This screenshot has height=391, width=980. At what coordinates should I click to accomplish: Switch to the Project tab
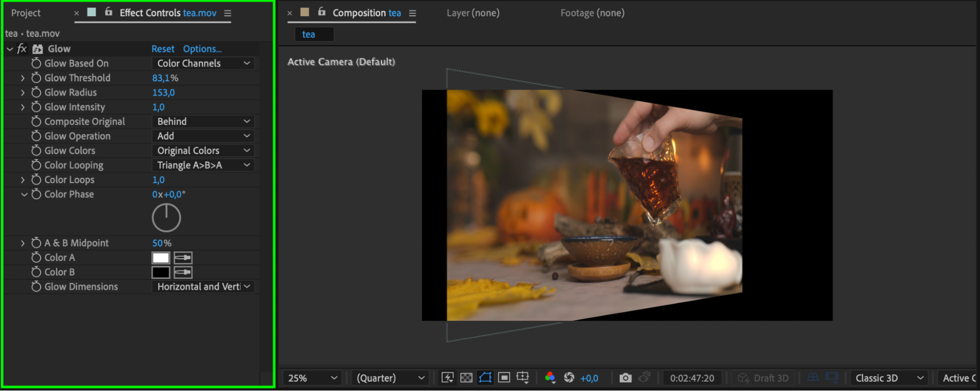[26, 13]
